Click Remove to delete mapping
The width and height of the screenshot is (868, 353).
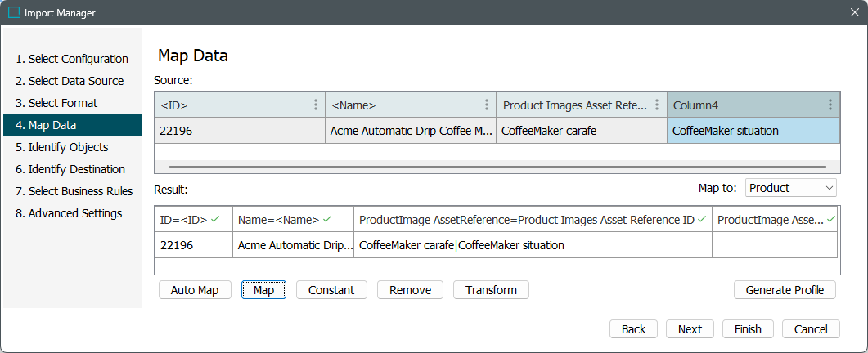pyautogui.click(x=410, y=290)
